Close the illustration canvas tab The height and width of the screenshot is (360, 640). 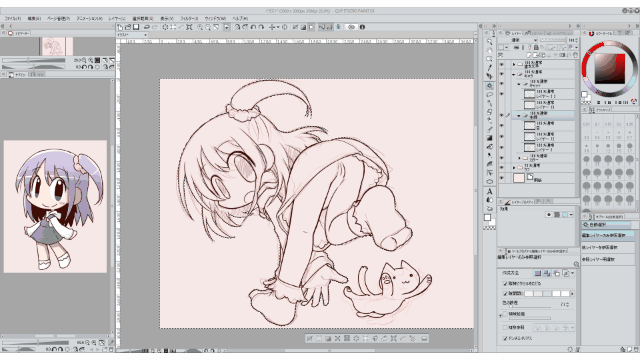pyautogui.click(x=145, y=35)
